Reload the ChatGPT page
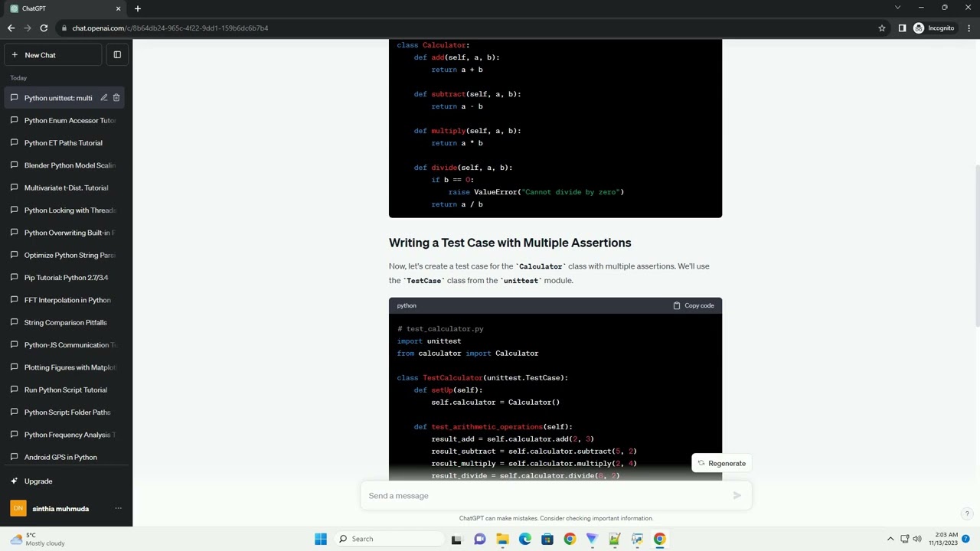The image size is (980, 551). (x=44, y=28)
